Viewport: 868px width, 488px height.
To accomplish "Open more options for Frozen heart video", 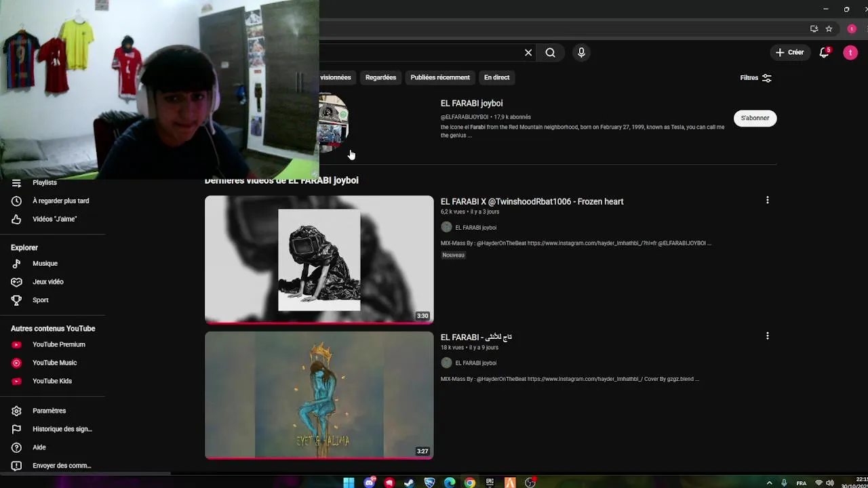I will (767, 200).
